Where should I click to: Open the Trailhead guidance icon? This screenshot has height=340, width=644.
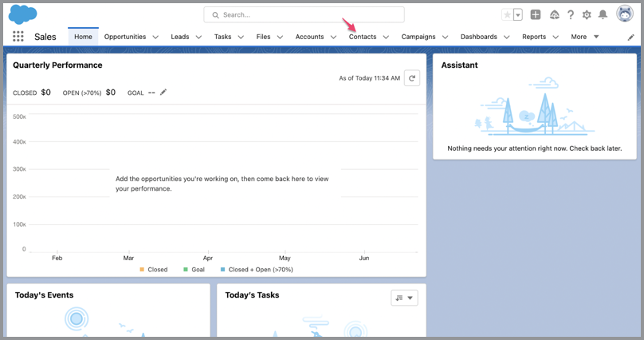point(555,15)
